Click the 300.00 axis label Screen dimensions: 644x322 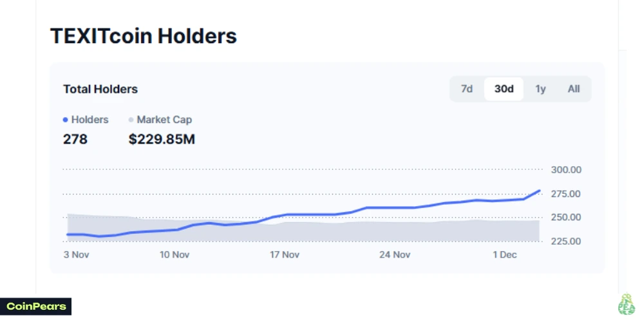tap(566, 170)
